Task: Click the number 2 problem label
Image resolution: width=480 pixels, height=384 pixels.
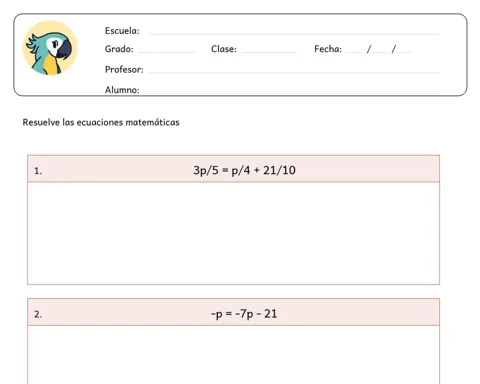Action: click(x=38, y=314)
